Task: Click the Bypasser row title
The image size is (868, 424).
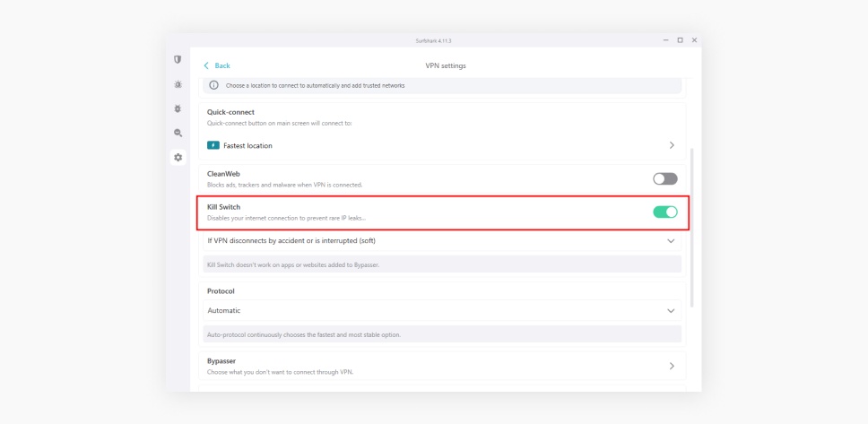Action: (x=221, y=361)
